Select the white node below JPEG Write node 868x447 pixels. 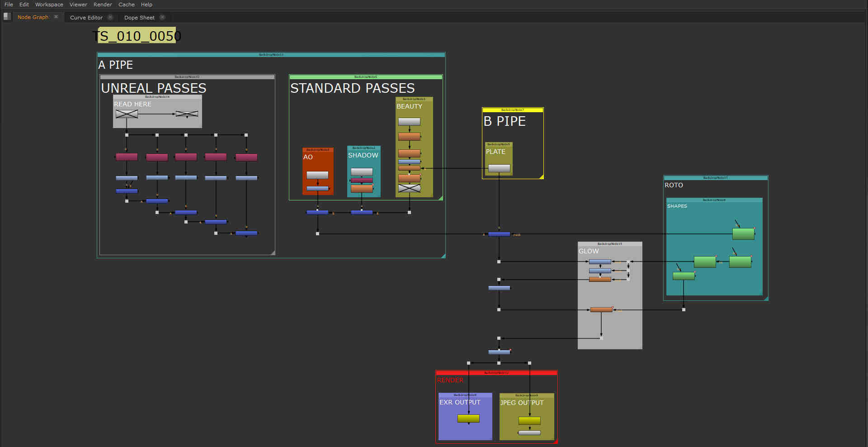pyautogui.click(x=529, y=433)
